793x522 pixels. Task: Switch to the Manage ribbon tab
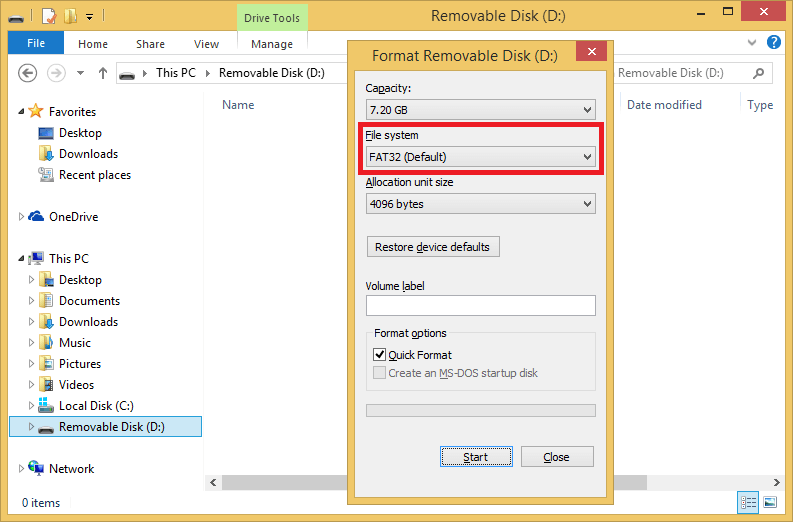click(x=272, y=44)
